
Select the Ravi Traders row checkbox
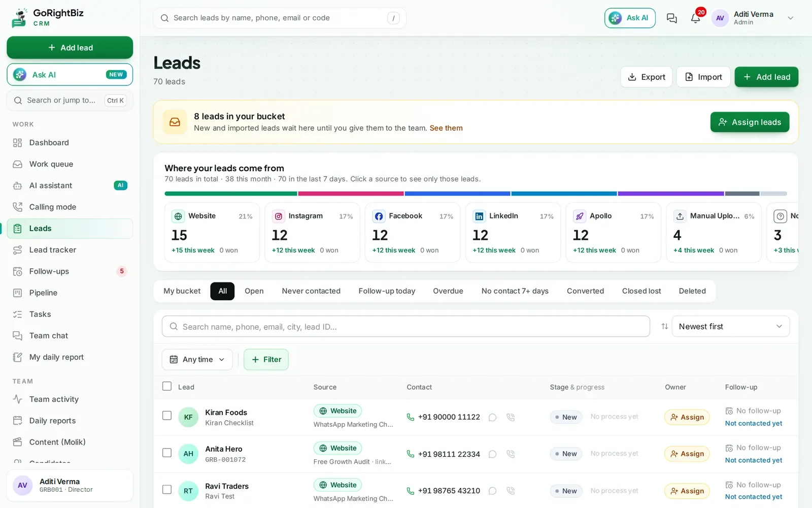coord(167,490)
